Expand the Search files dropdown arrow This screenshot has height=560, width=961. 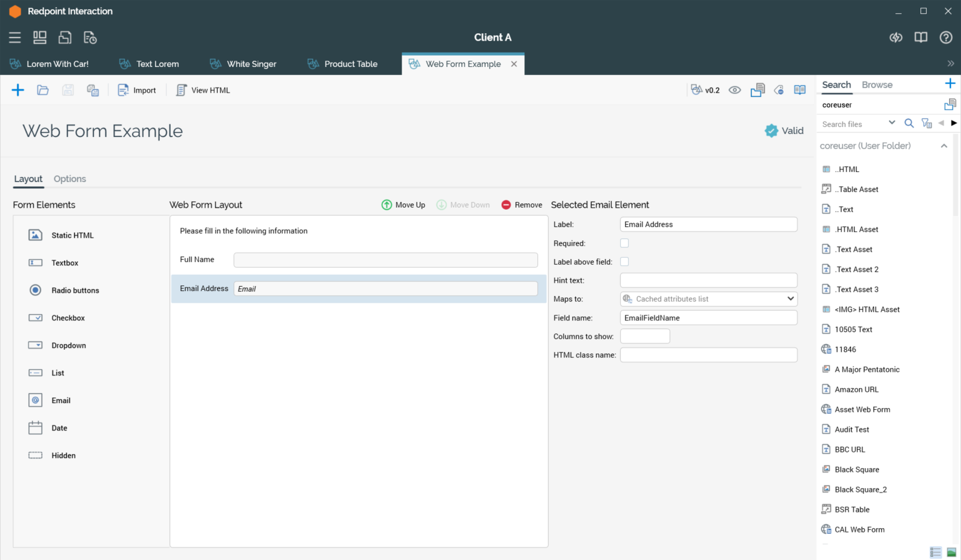[892, 123]
